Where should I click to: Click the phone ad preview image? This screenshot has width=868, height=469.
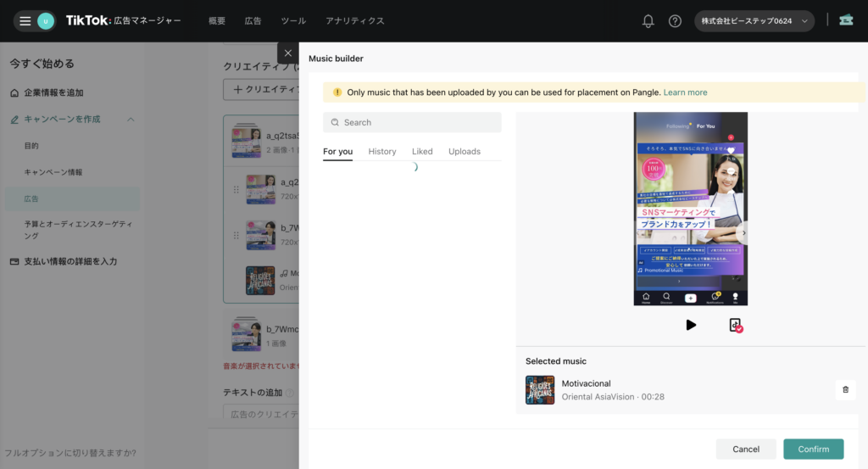click(x=690, y=209)
